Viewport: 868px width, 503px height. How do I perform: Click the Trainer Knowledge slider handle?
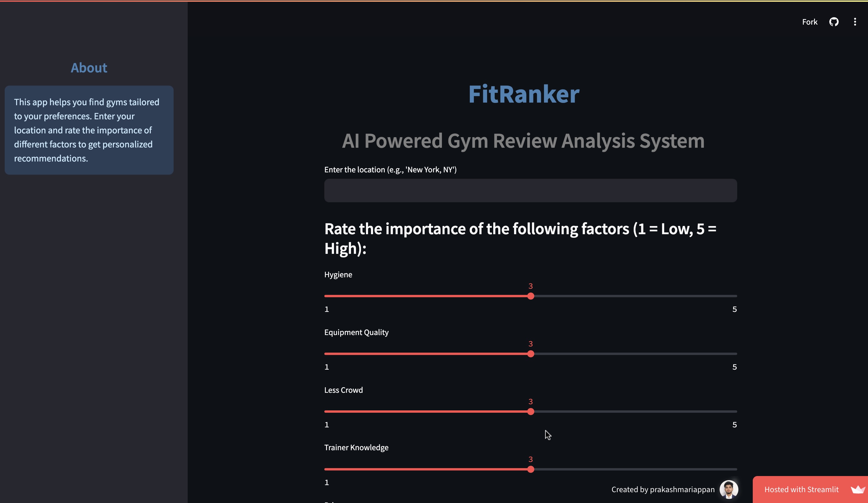tap(531, 469)
